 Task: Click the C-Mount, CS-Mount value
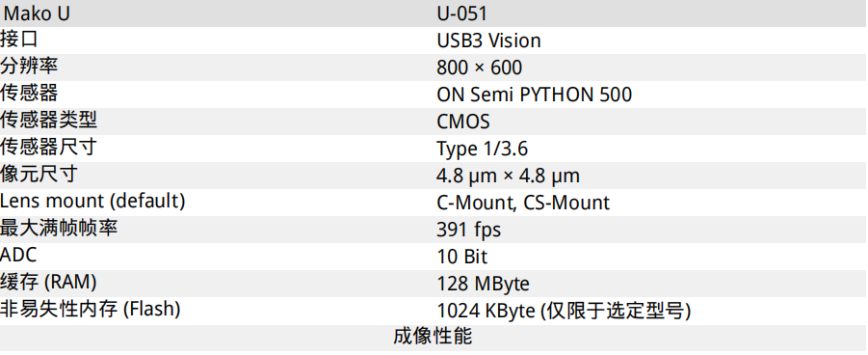tap(522, 203)
